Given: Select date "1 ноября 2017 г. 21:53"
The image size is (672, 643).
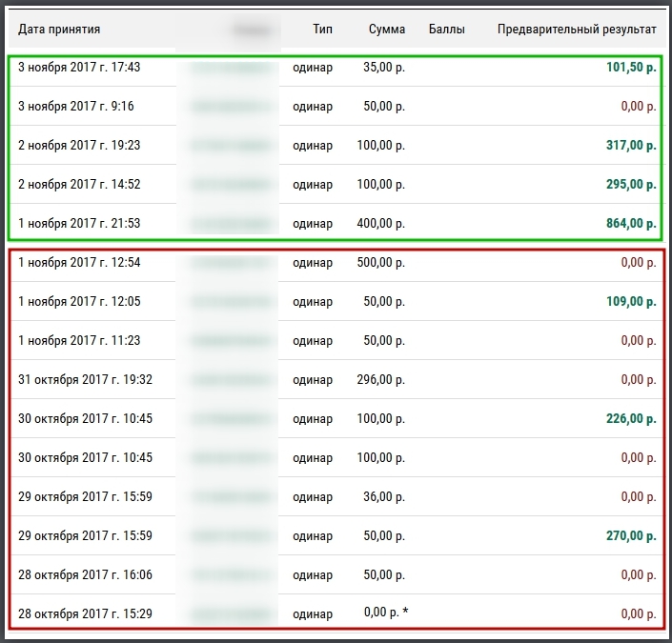Looking at the screenshot, I should pyautogui.click(x=79, y=223).
